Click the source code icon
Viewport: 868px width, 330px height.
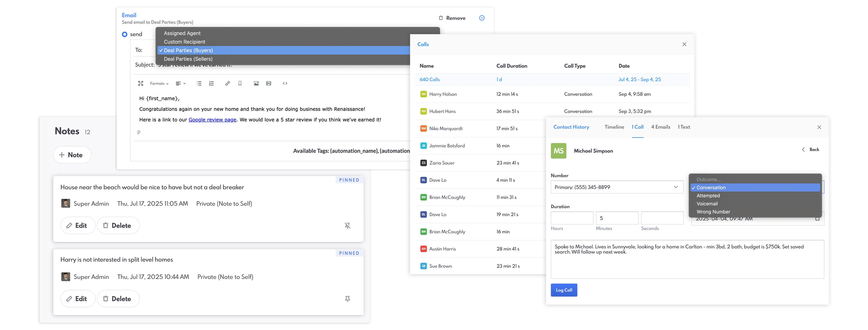285,83
